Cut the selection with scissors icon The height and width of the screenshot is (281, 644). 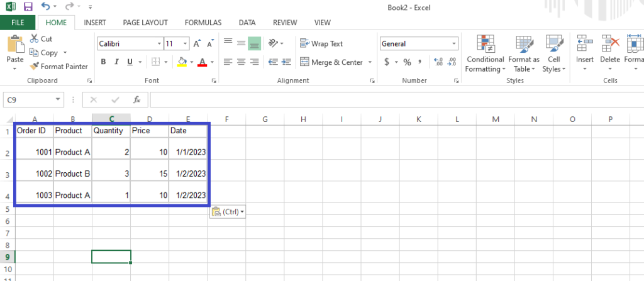[34, 38]
